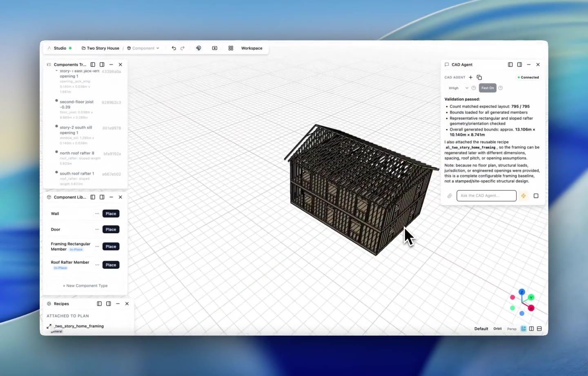Switch to Persp projection mode
The height and width of the screenshot is (376, 588).
(x=512, y=329)
